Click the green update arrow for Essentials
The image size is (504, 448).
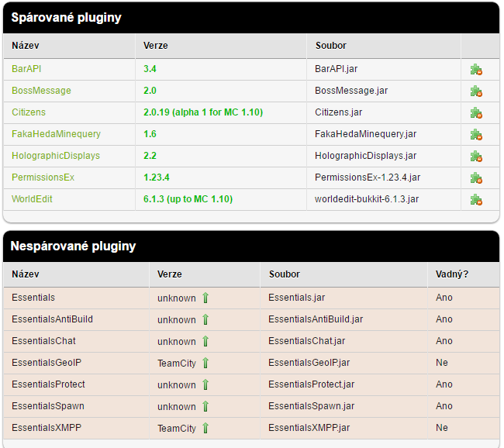(205, 298)
